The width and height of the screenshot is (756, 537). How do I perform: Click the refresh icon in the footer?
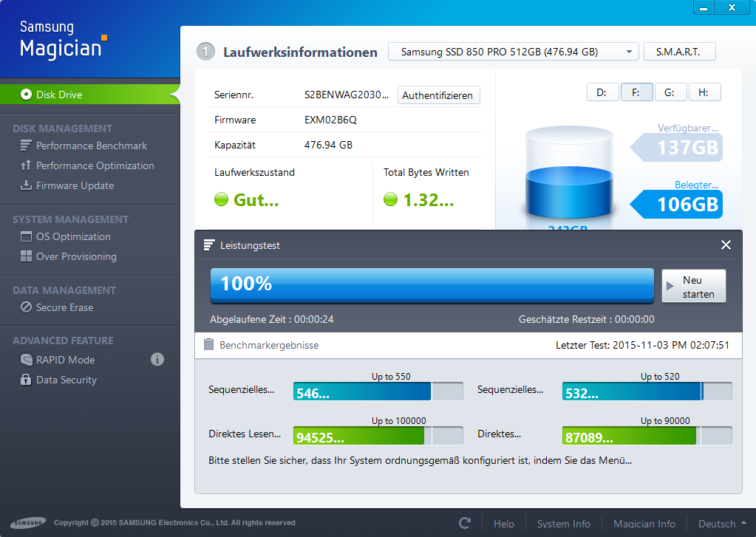pos(465,523)
